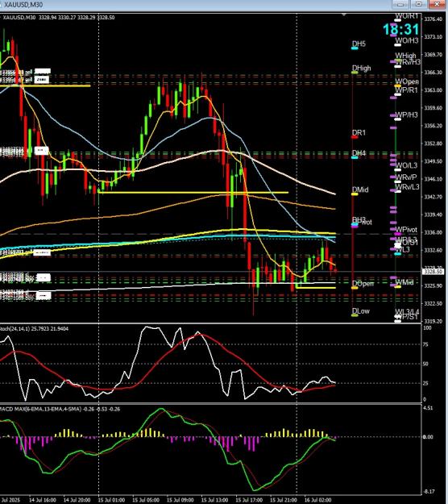Screen dimensions: 448x504
Task: Minimize the XAUUSD,M30 chart window
Action: pyautogui.click(x=400, y=4)
